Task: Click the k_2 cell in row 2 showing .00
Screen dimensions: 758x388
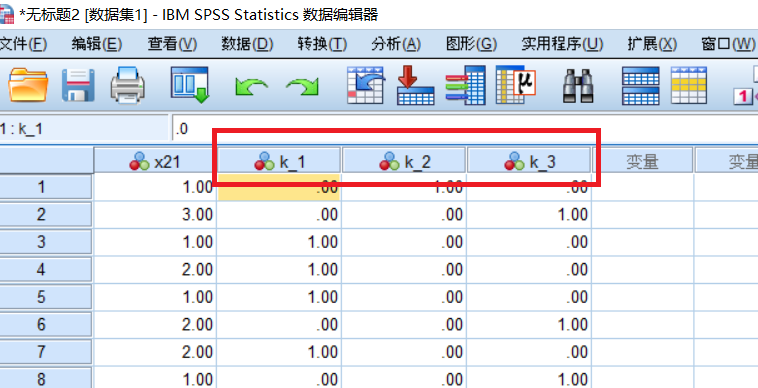Action: tap(404, 214)
